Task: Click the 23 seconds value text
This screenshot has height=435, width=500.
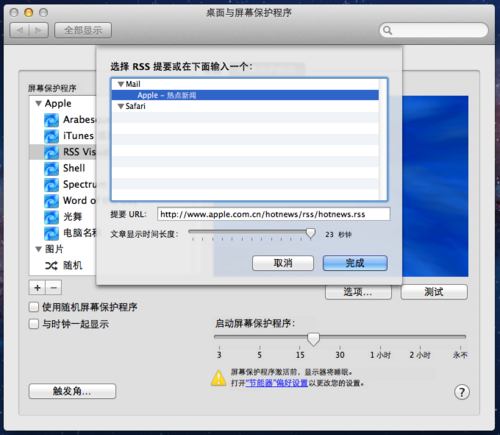Action: click(338, 235)
